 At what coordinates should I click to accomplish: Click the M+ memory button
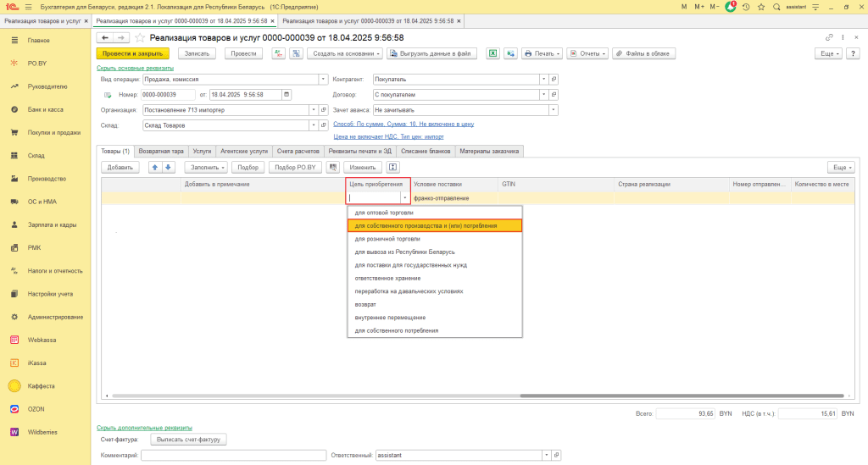pos(699,7)
